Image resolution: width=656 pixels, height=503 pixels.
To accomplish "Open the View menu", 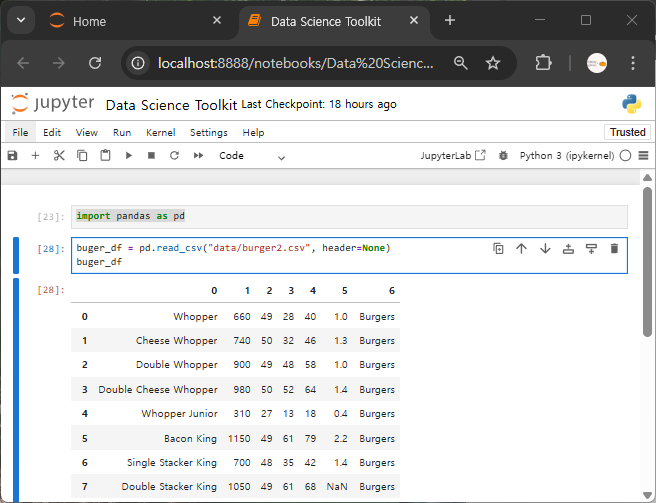I will coord(87,133).
